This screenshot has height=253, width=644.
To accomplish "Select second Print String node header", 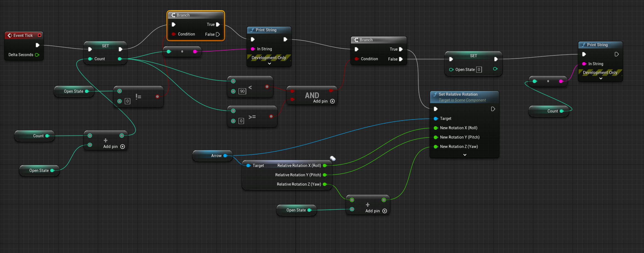I will click(x=601, y=45).
